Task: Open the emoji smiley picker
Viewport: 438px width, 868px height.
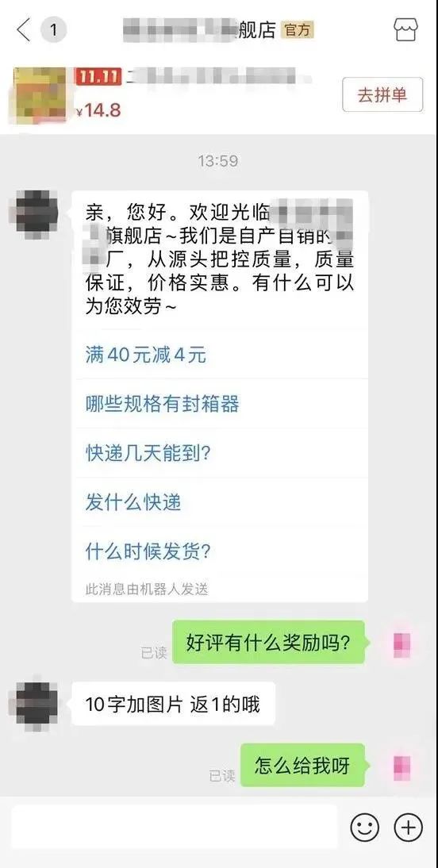Action: (x=365, y=828)
